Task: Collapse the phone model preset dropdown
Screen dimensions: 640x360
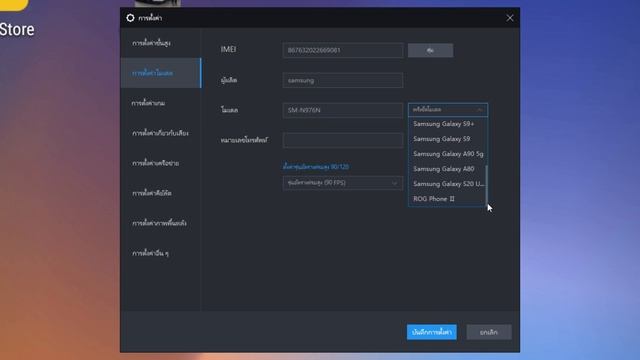Action: pos(448,110)
